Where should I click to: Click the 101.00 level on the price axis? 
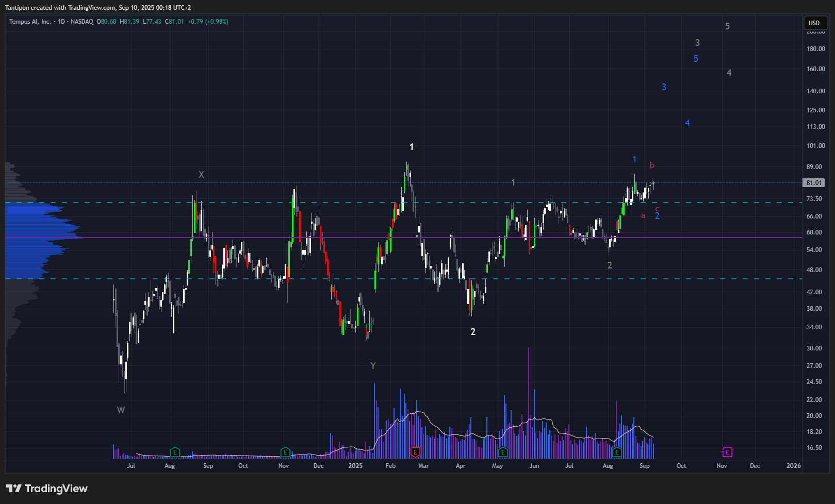[815, 146]
